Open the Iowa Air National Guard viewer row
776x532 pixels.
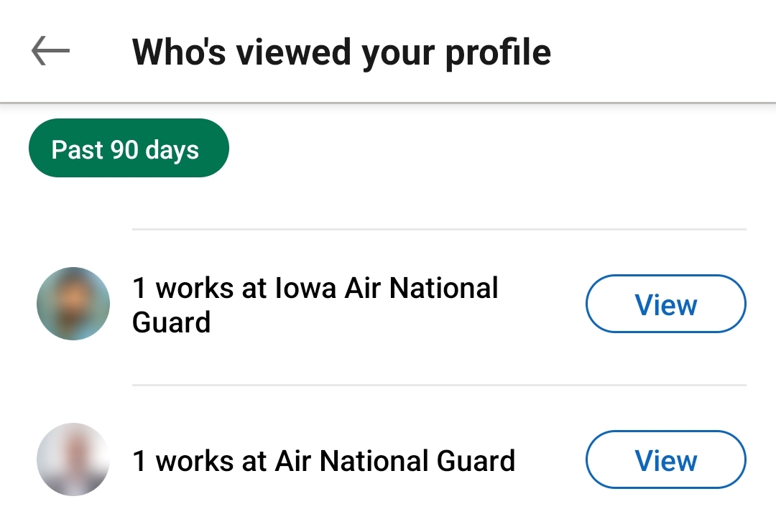click(x=315, y=305)
